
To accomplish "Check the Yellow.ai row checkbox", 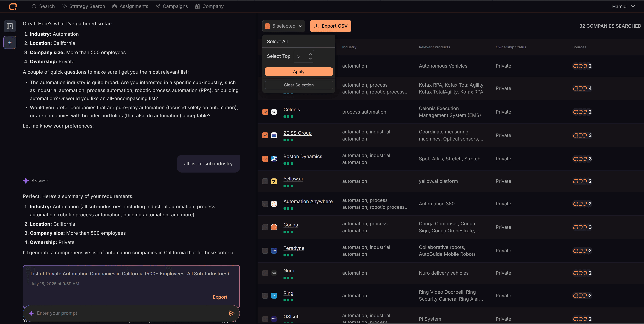I will click(x=265, y=181).
